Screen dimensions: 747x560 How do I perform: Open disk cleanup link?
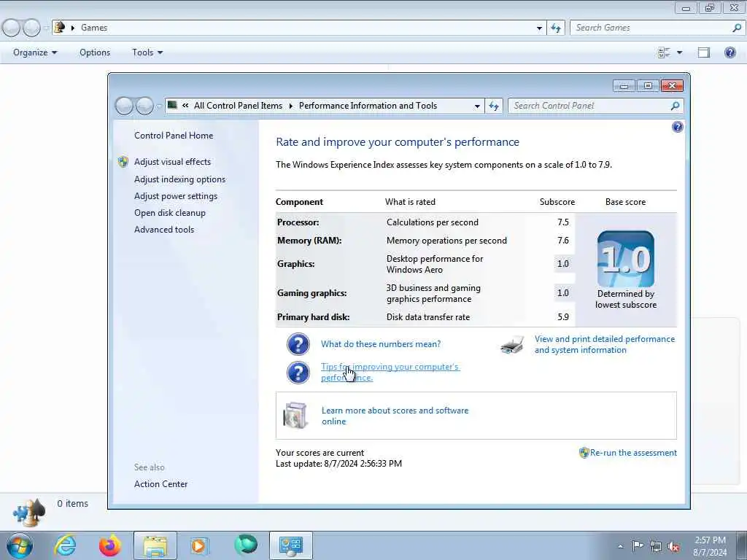point(169,213)
